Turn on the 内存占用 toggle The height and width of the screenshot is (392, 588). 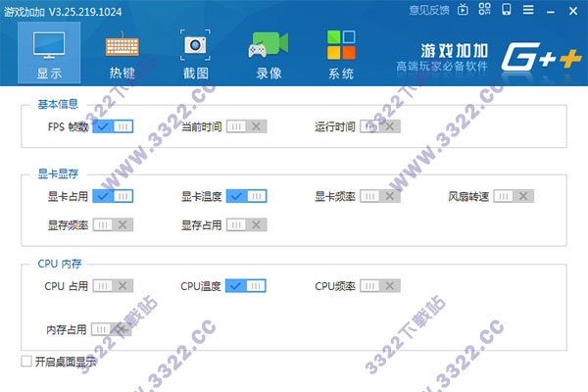click(112, 329)
